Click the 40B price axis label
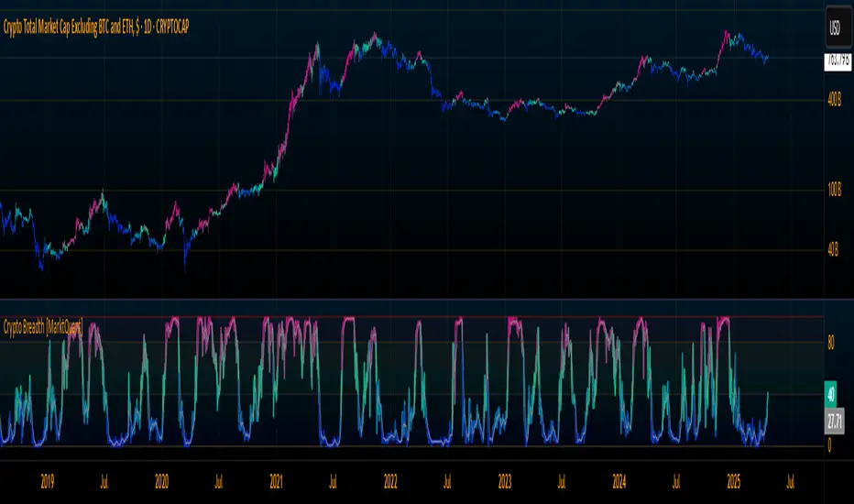This screenshot has width=854, height=504. (833, 250)
